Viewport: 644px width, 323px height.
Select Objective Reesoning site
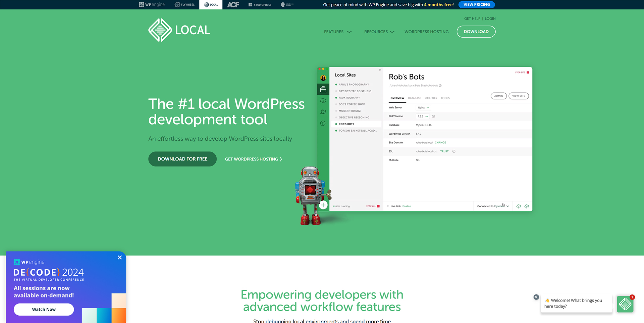[354, 118]
